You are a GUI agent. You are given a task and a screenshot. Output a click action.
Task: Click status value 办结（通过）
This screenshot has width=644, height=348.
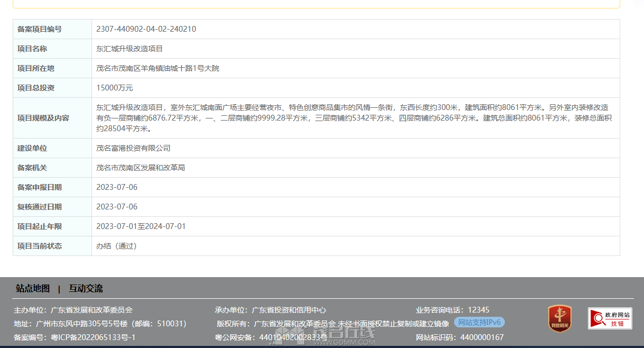coord(117,246)
